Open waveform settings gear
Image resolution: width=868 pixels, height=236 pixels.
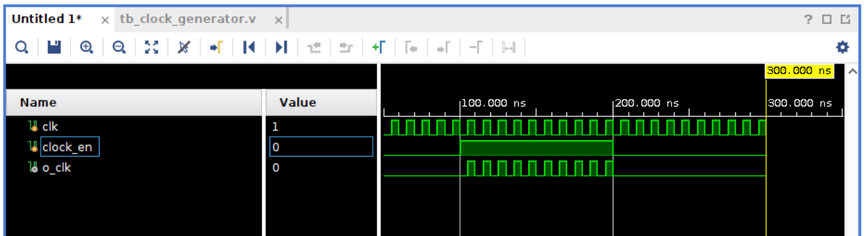[842, 47]
